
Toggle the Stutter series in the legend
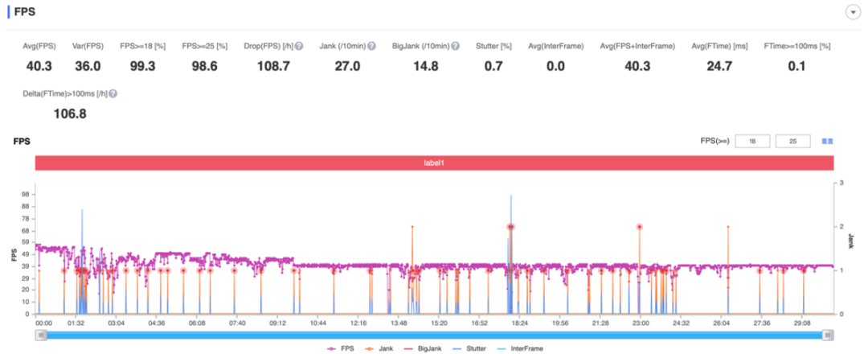pyautogui.click(x=470, y=348)
